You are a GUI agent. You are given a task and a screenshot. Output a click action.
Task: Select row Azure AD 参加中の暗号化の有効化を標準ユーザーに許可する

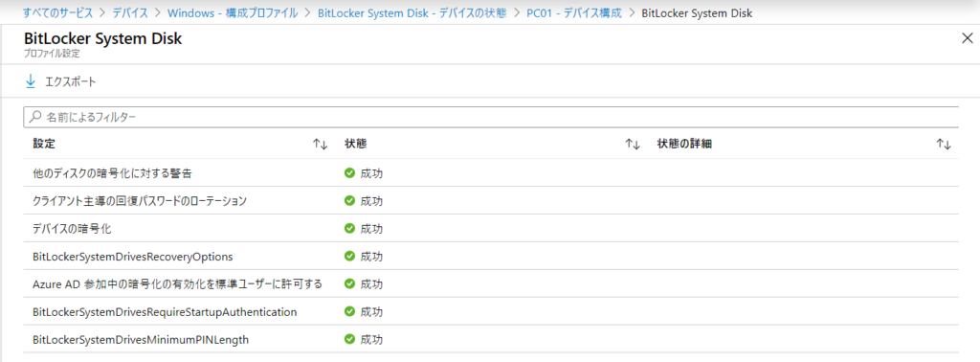point(491,283)
